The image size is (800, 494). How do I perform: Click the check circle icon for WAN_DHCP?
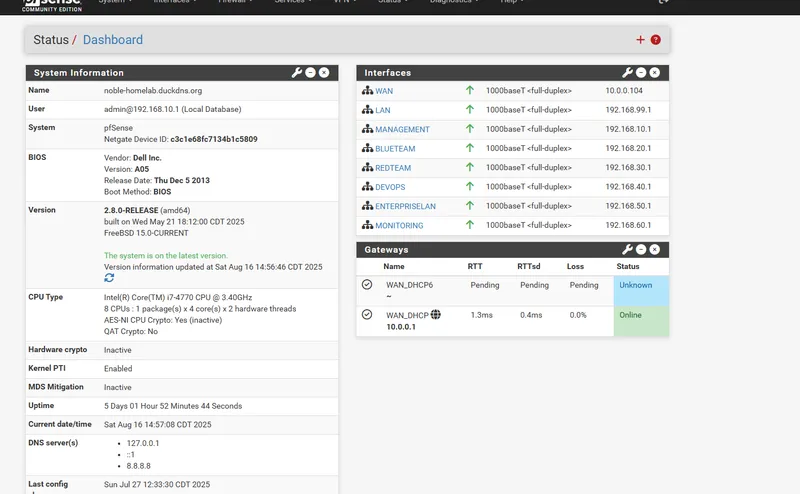(367, 314)
